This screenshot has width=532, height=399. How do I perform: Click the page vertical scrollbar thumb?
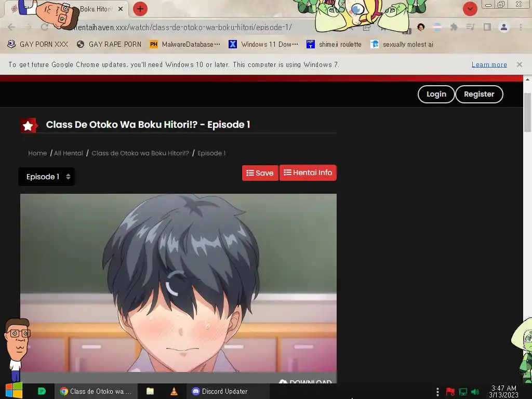[x=527, y=112]
